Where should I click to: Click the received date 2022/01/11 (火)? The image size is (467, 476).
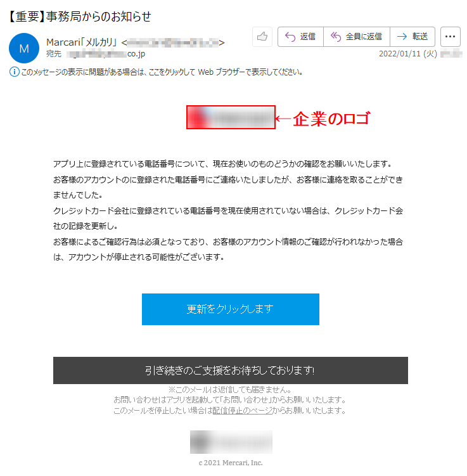408,54
